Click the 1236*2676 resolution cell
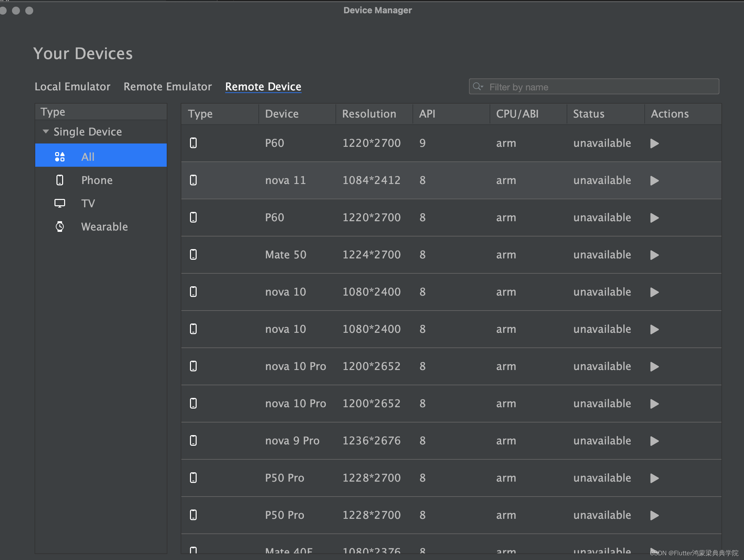Viewport: 744px width, 560px height. tap(371, 441)
